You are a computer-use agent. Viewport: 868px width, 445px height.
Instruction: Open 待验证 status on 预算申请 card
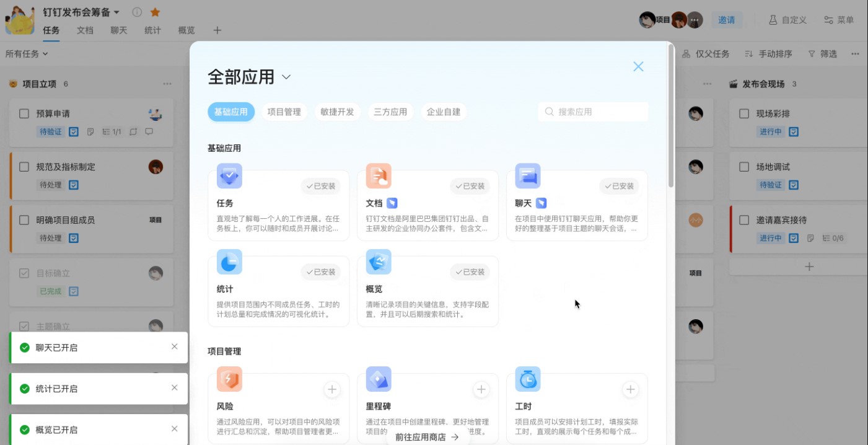pyautogui.click(x=51, y=131)
